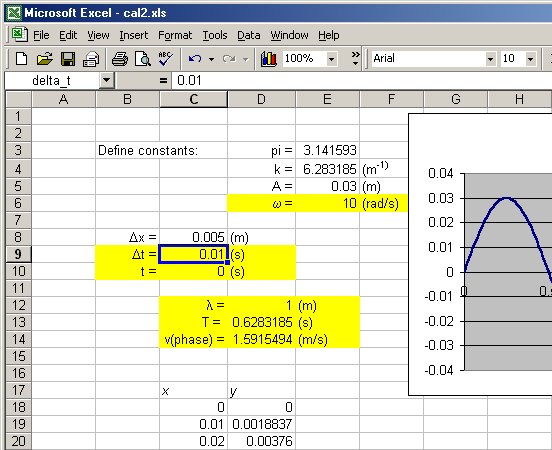The image size is (552, 450).
Task: Open the Format menu
Action: tap(175, 35)
